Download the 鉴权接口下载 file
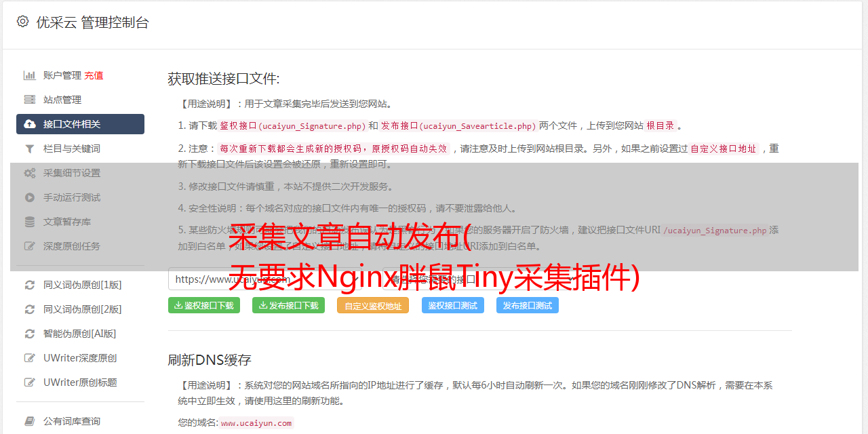 coord(204,305)
